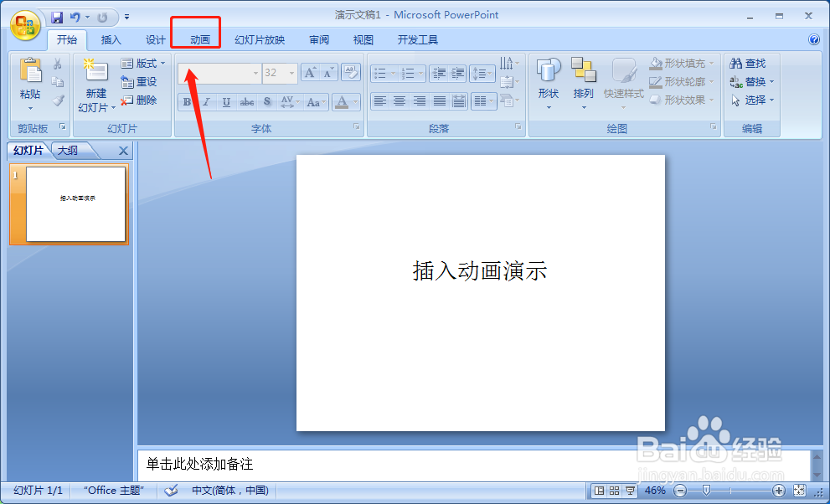
Task: Open character spacing AV dropdown
Action: [290, 102]
